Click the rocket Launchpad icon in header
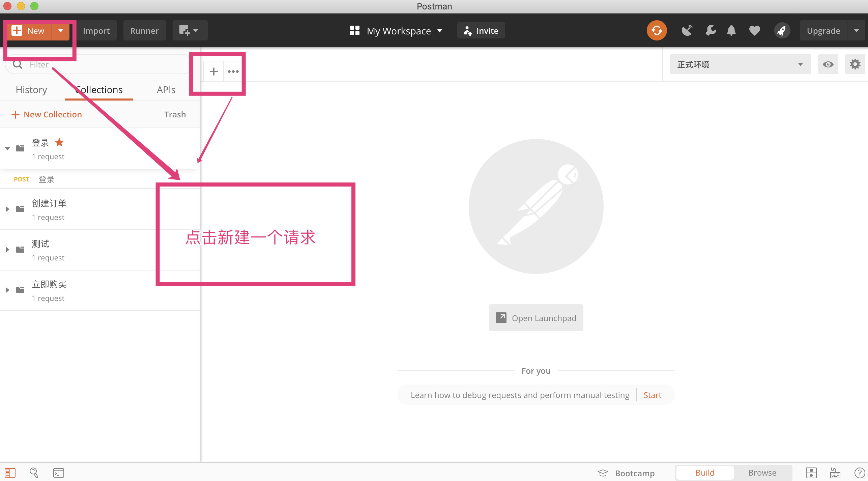Viewport: 868px width, 481px height. (x=782, y=30)
